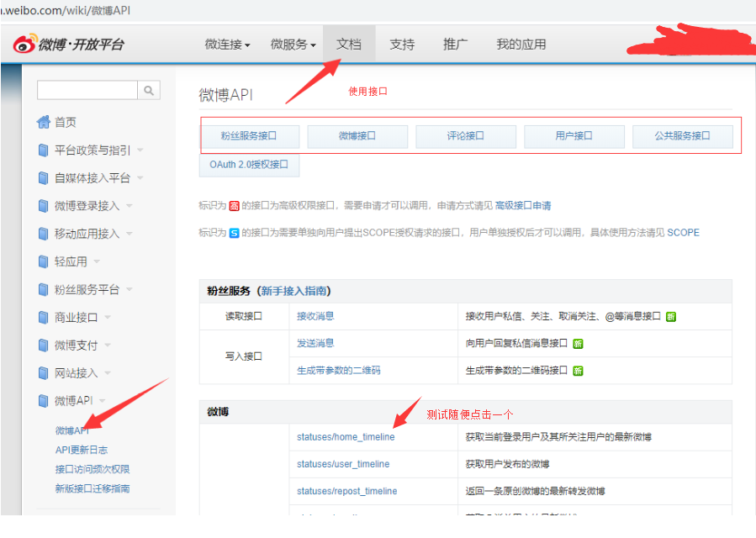
Task: Click the book icon beside 移动应用接入
Action: [x=44, y=234]
